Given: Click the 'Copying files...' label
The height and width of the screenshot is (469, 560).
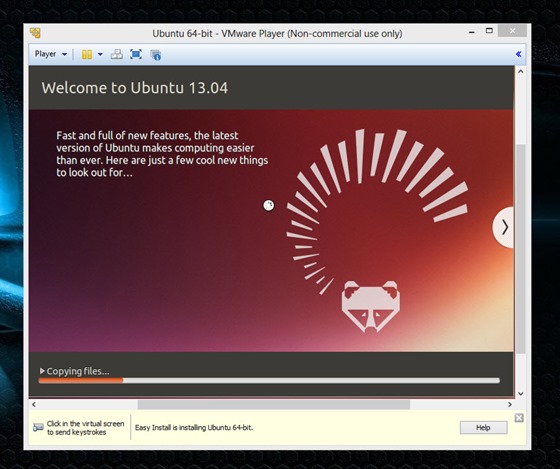Looking at the screenshot, I should point(78,371).
